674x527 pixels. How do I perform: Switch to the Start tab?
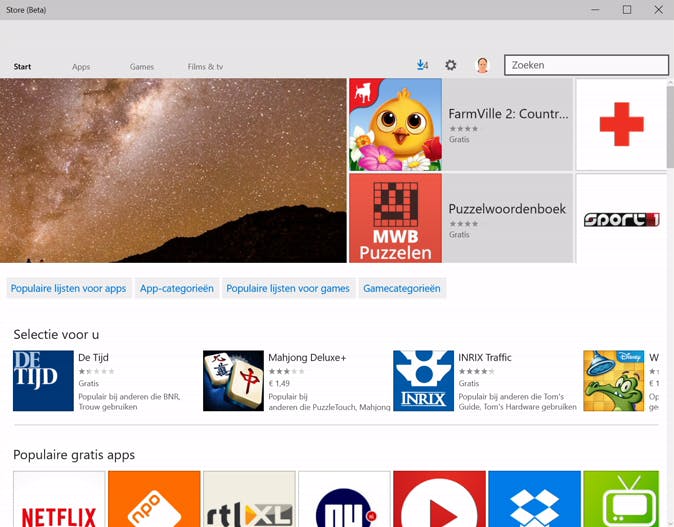tap(22, 67)
